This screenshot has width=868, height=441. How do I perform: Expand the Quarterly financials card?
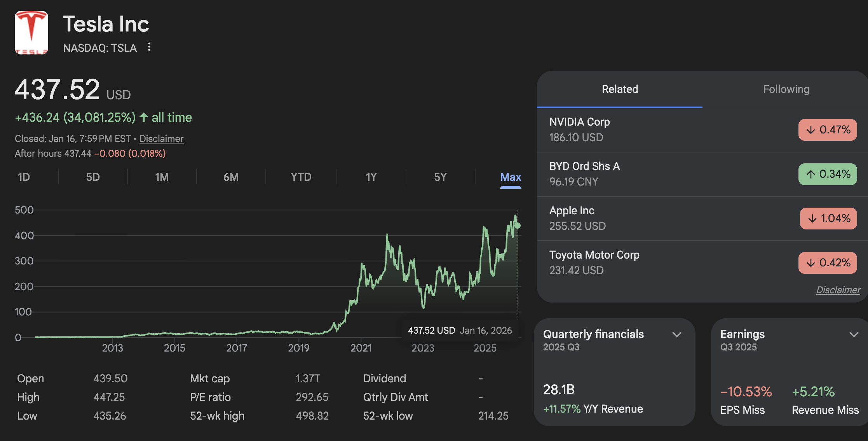pos(677,334)
